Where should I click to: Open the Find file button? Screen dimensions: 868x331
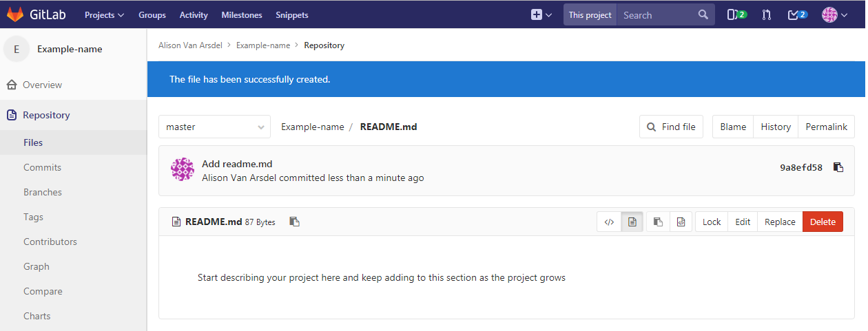[x=672, y=127]
